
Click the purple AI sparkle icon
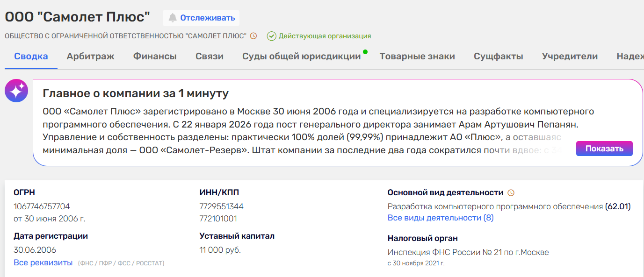[x=16, y=91]
